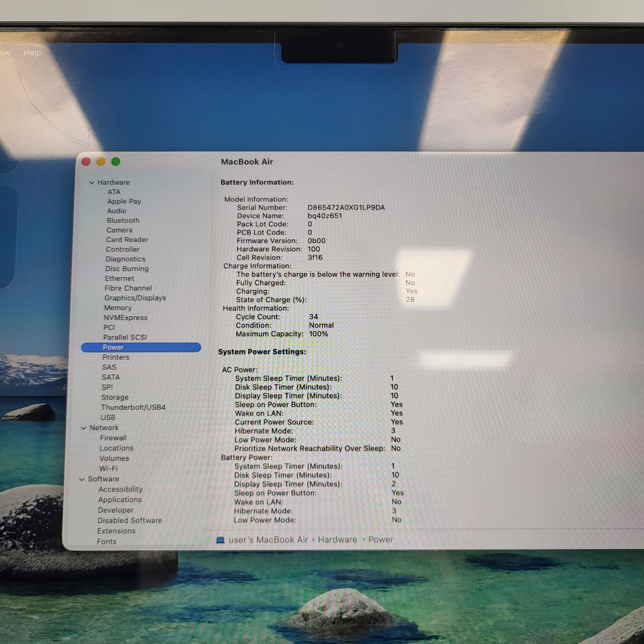
Task: Select ATA in the sidebar
Action: click(114, 192)
